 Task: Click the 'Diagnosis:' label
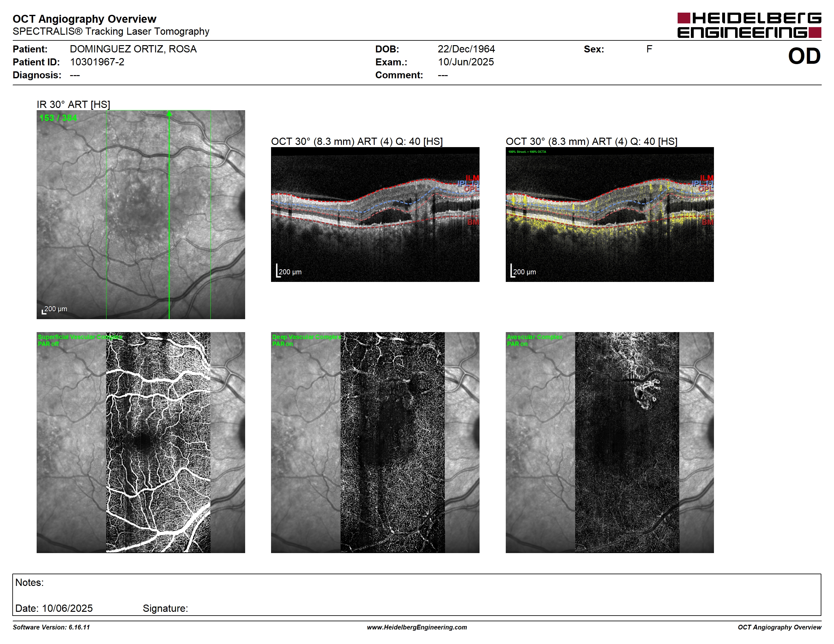37,75
